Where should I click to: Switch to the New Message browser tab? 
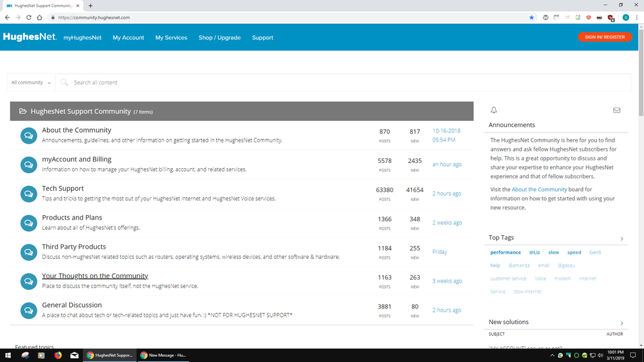point(164,355)
